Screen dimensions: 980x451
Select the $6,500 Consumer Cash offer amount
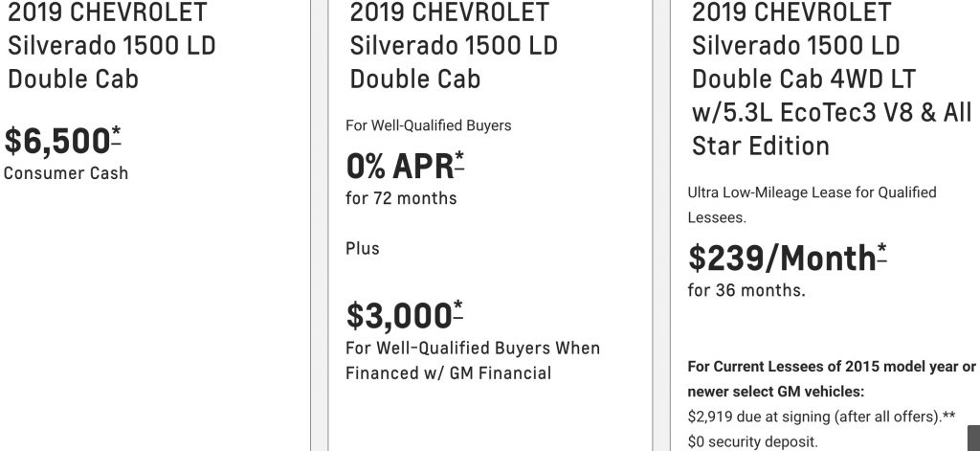coord(57,141)
